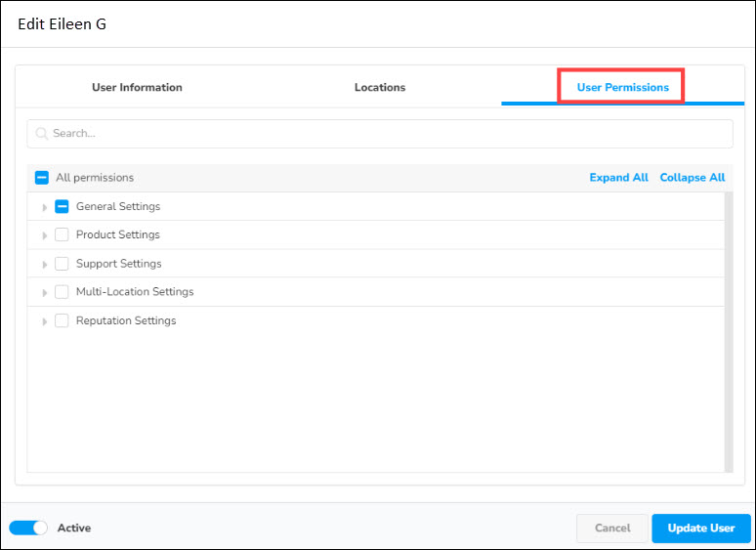Check the Product Settings checkbox

tap(62, 234)
